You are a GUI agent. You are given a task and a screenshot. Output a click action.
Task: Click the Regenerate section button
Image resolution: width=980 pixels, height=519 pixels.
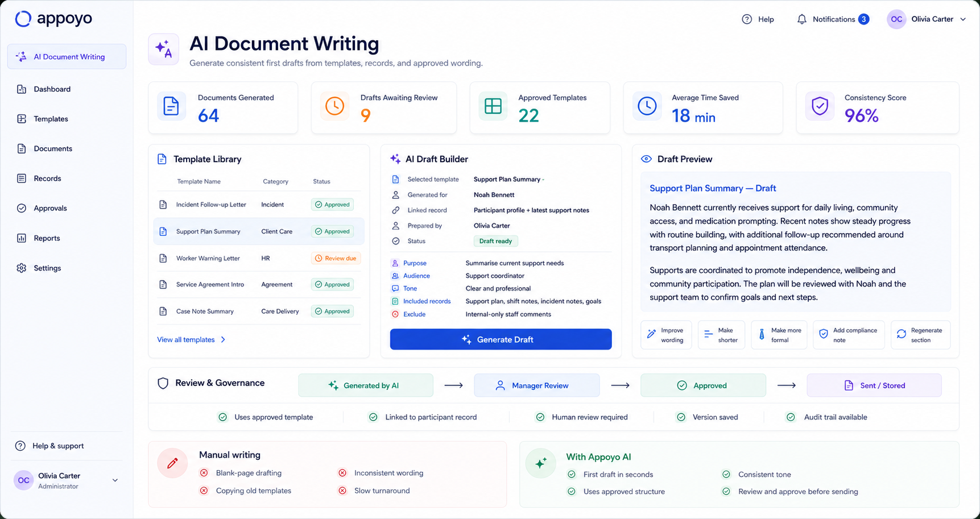[x=920, y=335]
